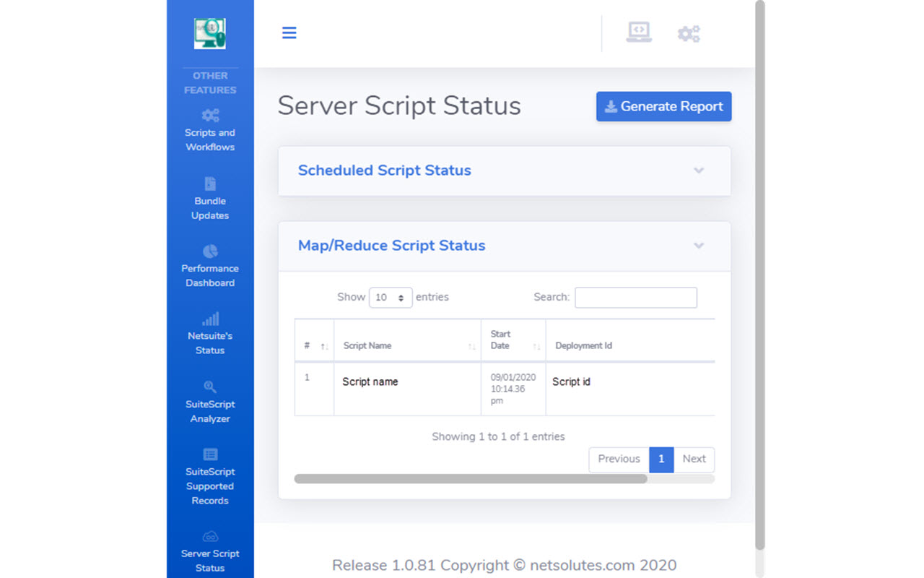Image resolution: width=924 pixels, height=578 pixels.
Task: Click the Next pagination control
Action: [x=694, y=460]
